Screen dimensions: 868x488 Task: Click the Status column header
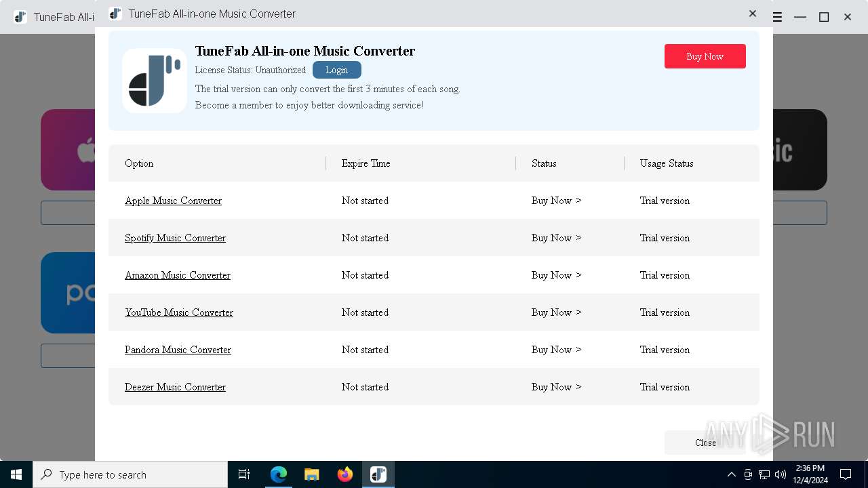(544, 163)
